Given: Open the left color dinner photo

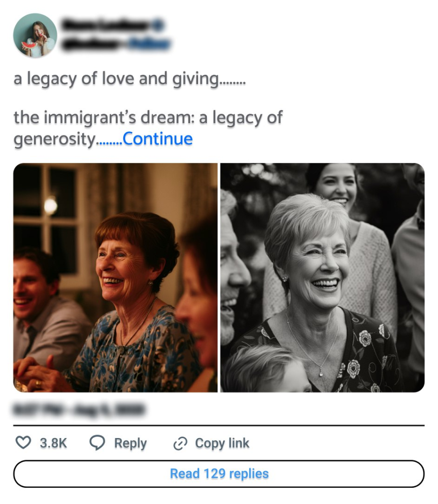Looking at the screenshot, I should pos(115,277).
